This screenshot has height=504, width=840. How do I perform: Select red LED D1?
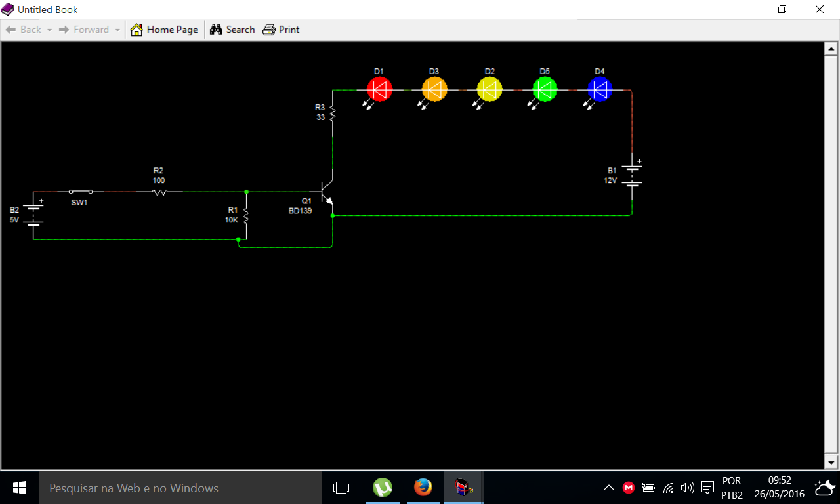(379, 89)
